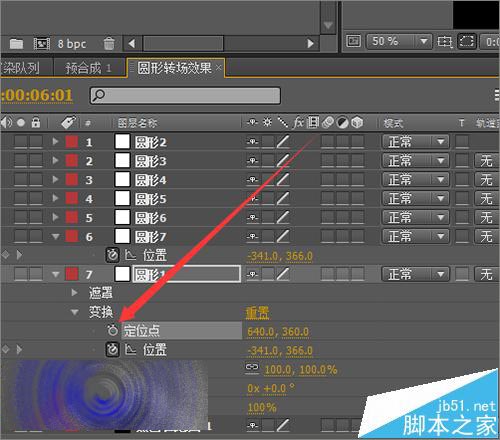Toggle motion blur switch for 圆形2
500x440 pixels.
[342, 142]
